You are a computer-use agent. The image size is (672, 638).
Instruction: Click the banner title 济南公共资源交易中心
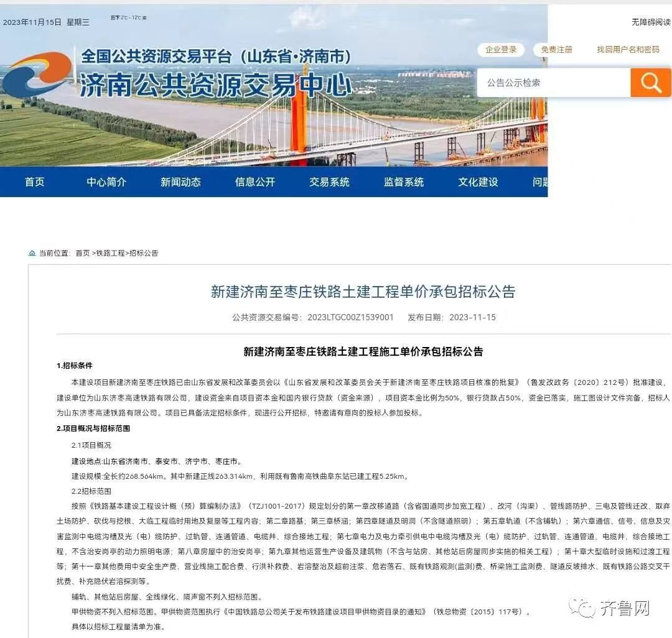[216, 85]
